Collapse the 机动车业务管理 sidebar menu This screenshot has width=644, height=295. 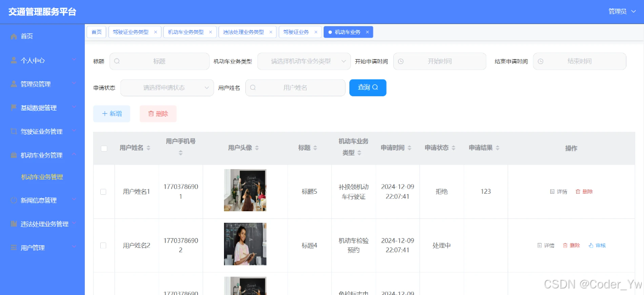coord(74,155)
